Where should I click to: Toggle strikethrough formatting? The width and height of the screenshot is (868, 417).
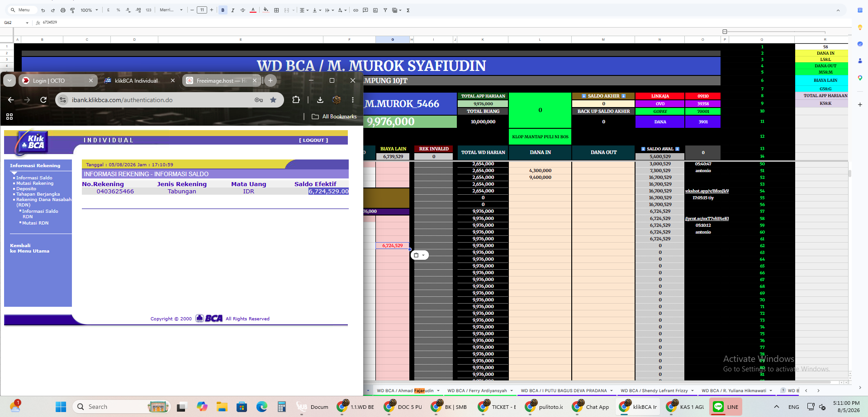pos(243,10)
